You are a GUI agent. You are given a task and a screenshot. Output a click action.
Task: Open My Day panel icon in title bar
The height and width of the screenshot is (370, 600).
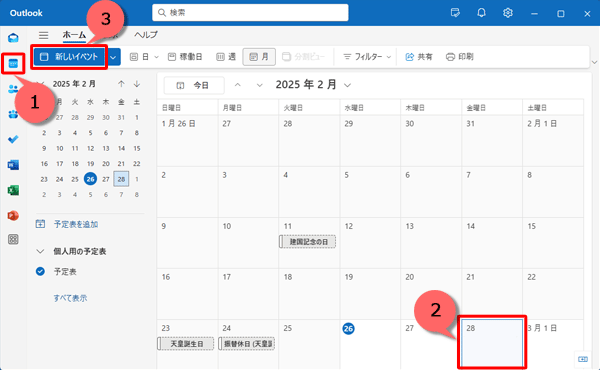(455, 13)
